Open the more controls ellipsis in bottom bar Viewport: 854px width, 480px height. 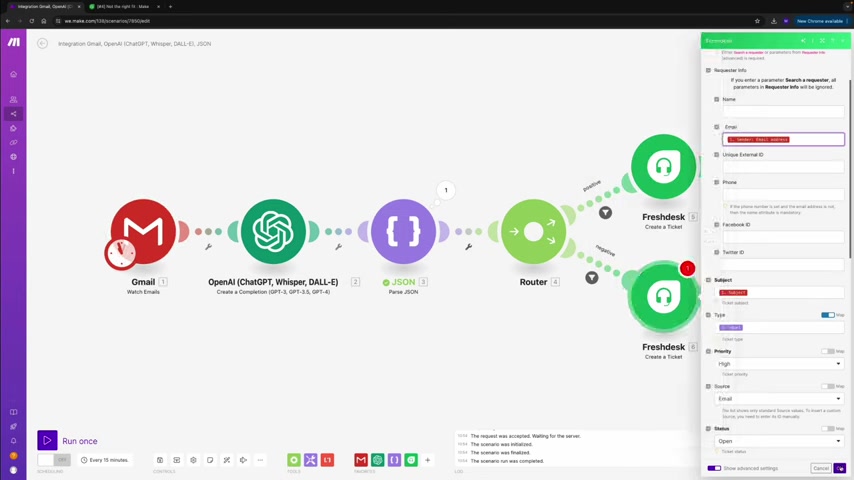pos(260,460)
